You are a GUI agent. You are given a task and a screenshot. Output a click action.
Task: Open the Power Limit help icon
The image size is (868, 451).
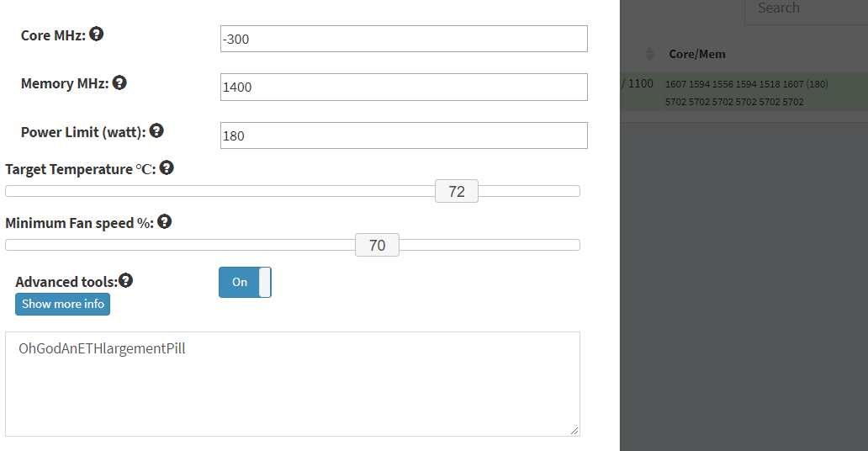point(156,130)
